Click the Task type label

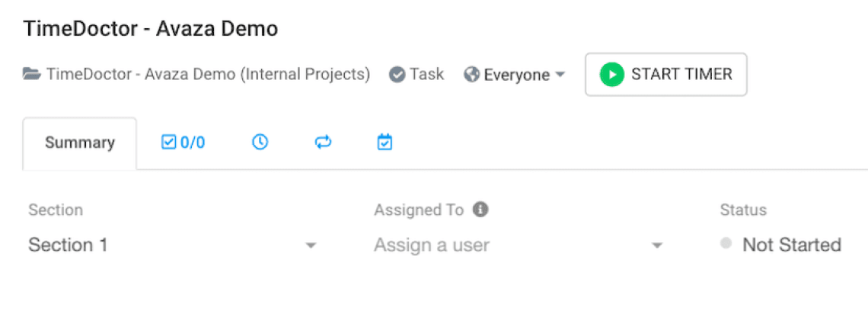click(426, 75)
